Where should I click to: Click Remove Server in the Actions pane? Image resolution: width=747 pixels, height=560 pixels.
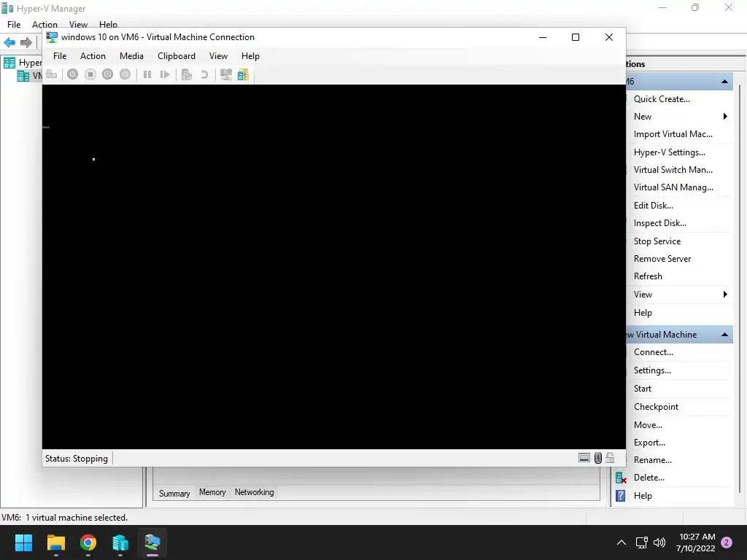pos(662,259)
